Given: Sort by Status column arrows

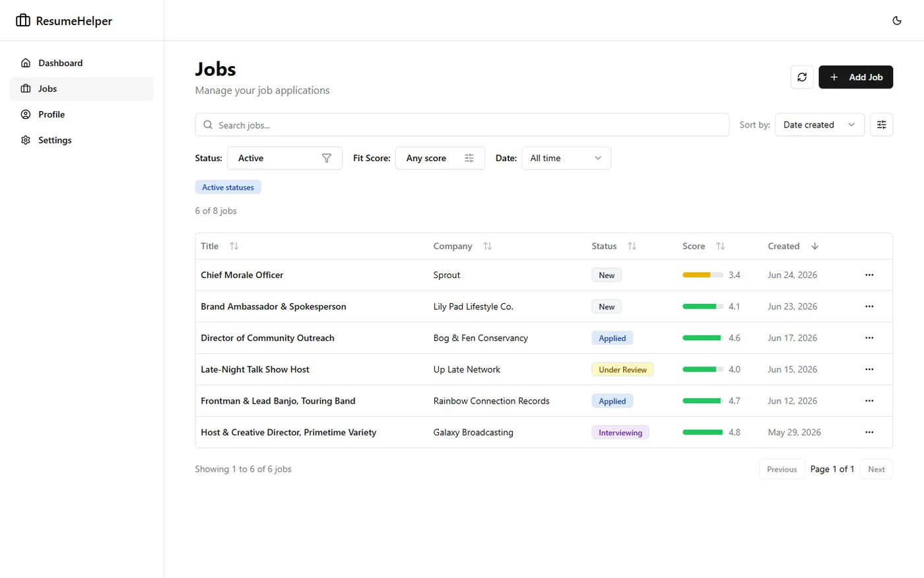Looking at the screenshot, I should click(x=632, y=246).
